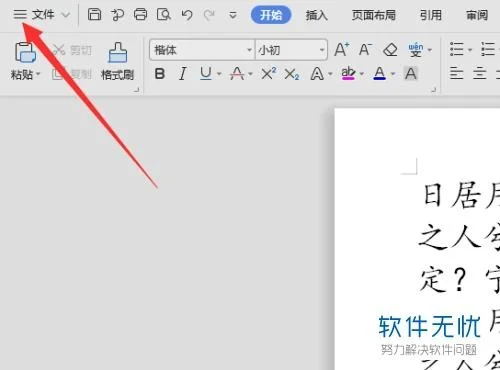Switch to the 插入 tab

[316, 15]
